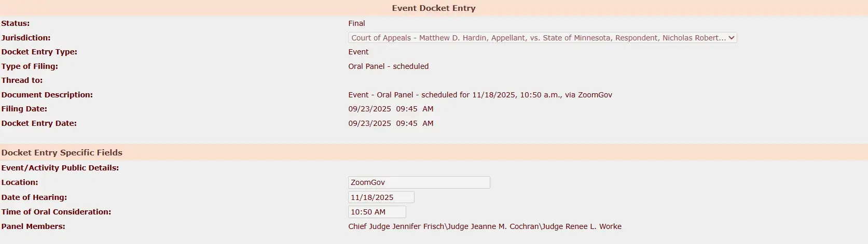Click the Docket Entry Date label
The width and height of the screenshot is (868, 244).
click(39, 123)
